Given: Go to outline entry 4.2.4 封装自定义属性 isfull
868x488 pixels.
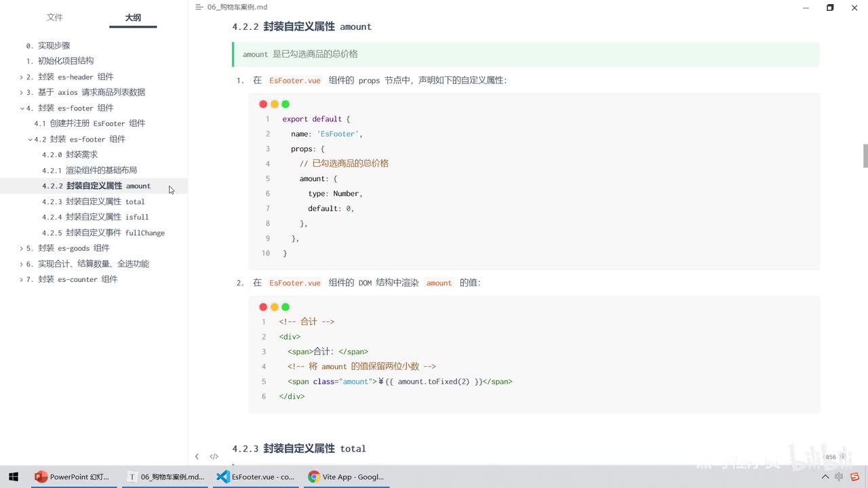Looking at the screenshot, I should tap(96, 217).
